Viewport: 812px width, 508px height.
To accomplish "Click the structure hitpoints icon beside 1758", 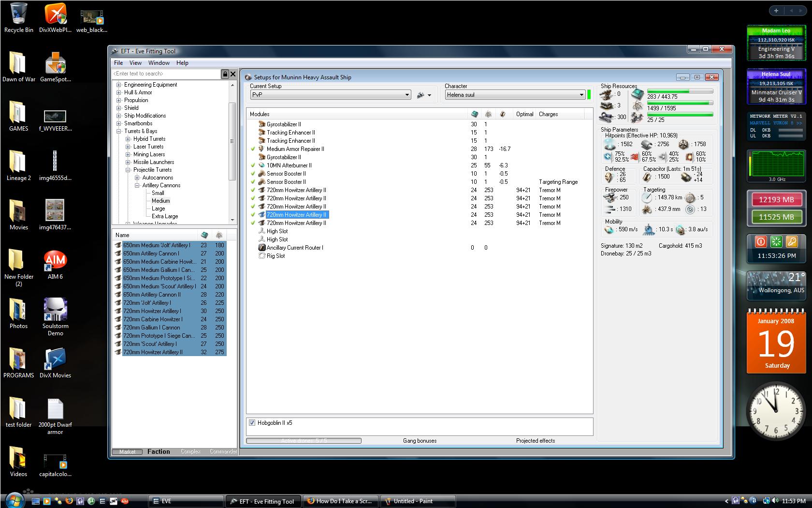I will (683, 144).
